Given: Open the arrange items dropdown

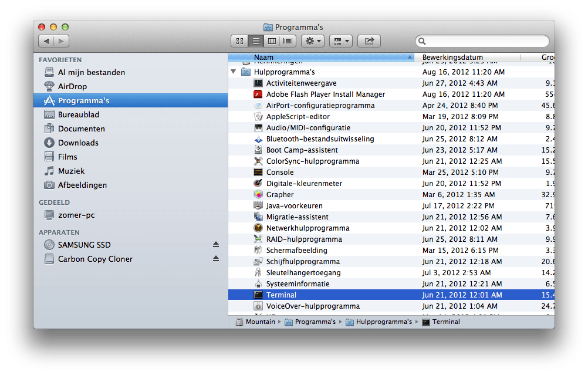Looking at the screenshot, I should [340, 41].
